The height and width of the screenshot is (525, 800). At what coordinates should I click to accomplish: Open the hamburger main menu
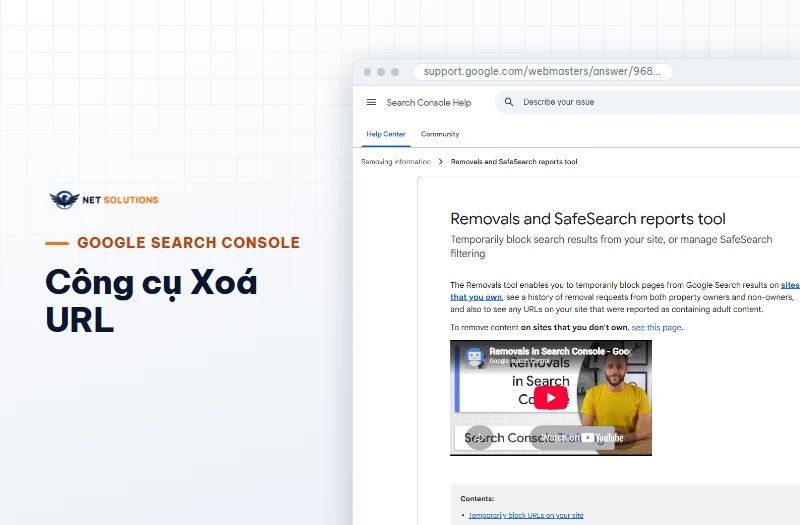tap(371, 102)
